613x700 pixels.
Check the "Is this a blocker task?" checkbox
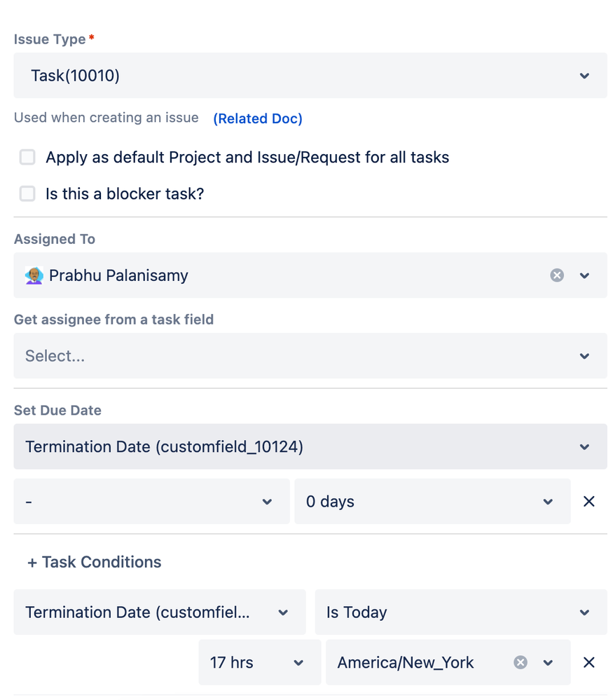click(x=27, y=193)
